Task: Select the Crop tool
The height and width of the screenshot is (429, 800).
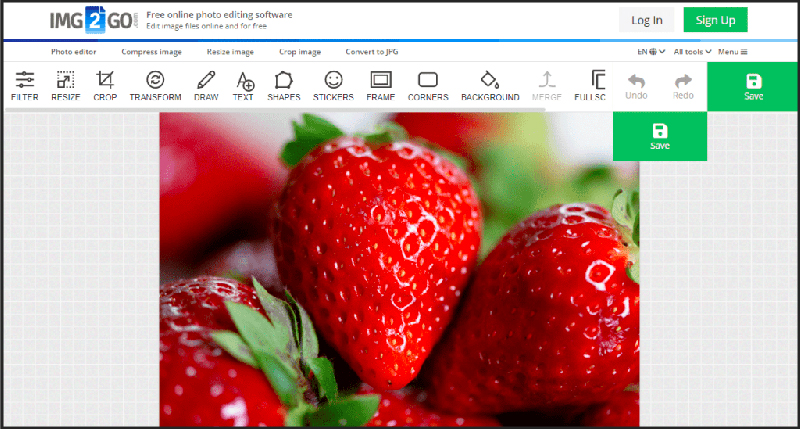Action: click(x=105, y=86)
